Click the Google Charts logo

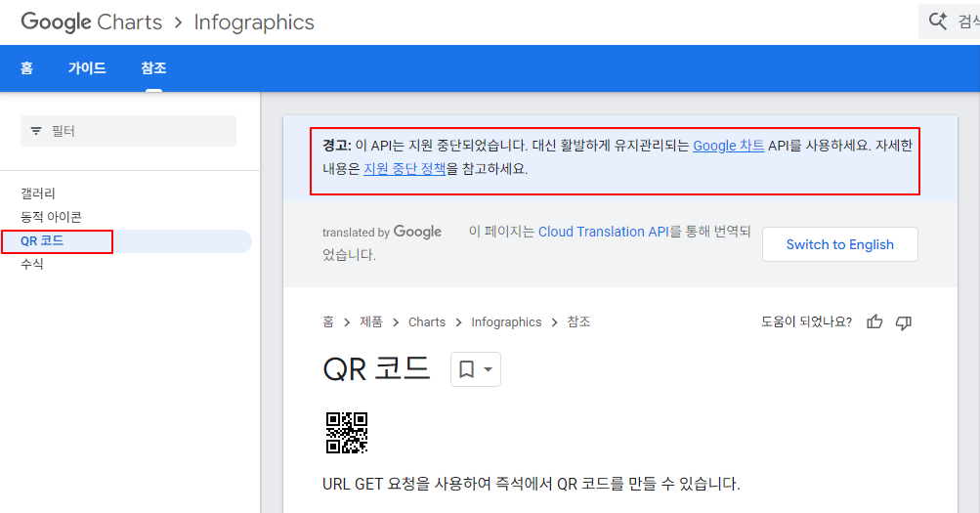[x=91, y=22]
